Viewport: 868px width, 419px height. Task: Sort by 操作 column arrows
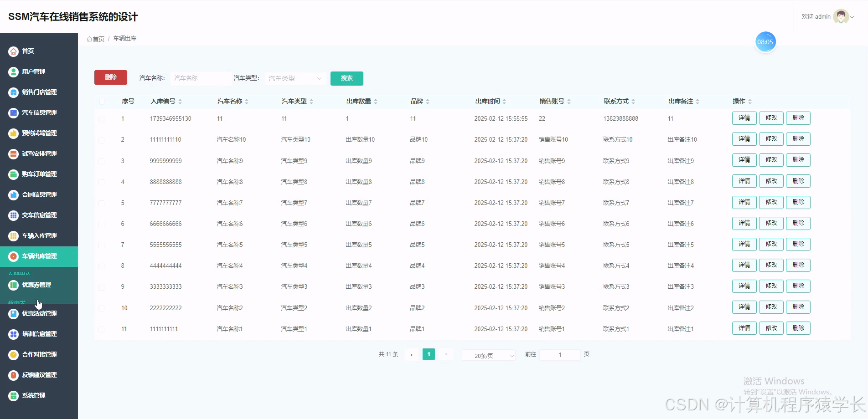[x=750, y=102]
